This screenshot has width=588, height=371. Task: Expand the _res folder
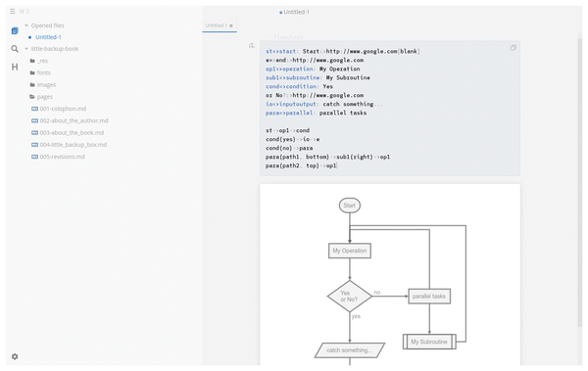pos(42,61)
